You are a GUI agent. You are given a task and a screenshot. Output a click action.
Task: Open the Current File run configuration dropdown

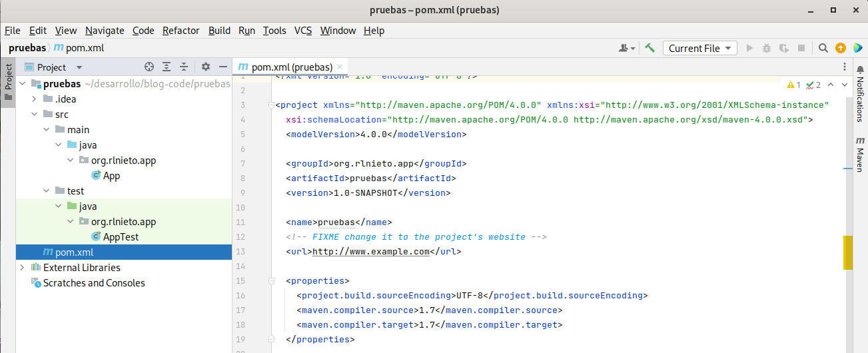tap(699, 48)
